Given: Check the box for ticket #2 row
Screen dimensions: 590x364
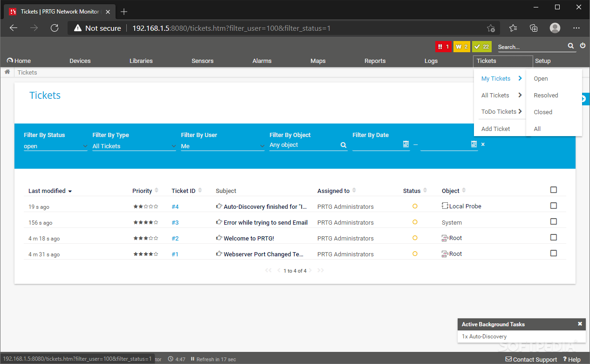Looking at the screenshot, I should [554, 237].
